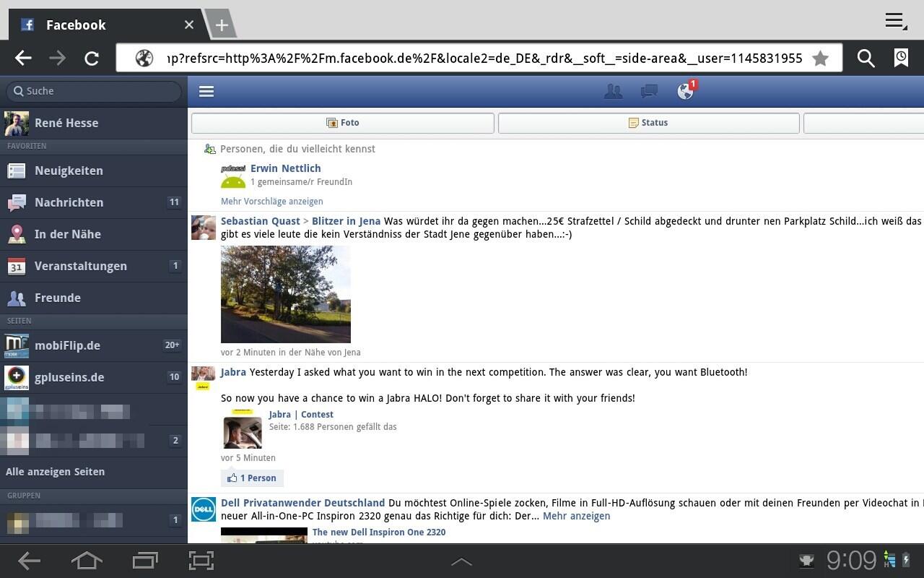Click the Jabra avatar thumbnail
The height and width of the screenshot is (578, 924).
(204, 378)
